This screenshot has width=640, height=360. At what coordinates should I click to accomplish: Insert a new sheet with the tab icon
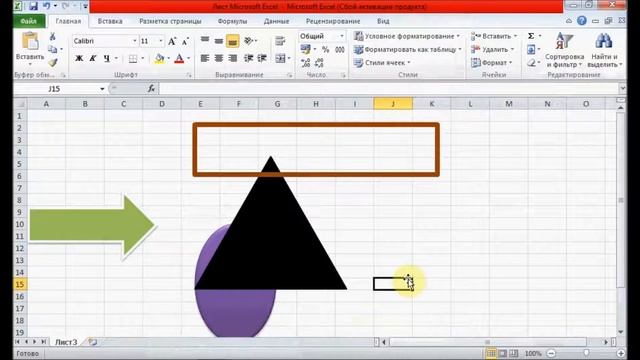tap(93, 342)
